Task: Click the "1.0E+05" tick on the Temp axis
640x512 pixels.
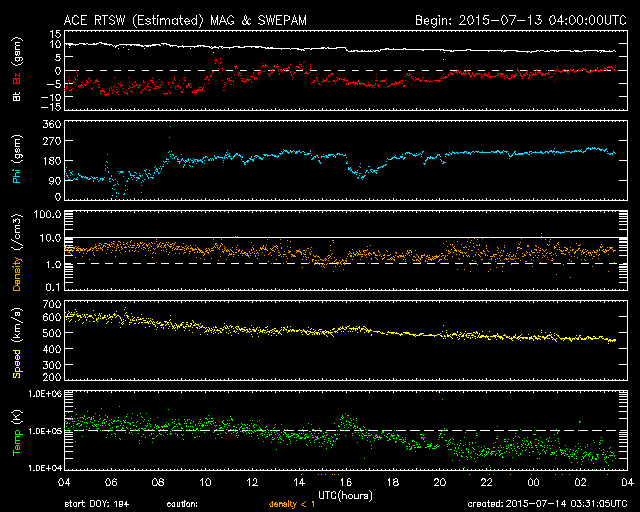Action: [x=45, y=431]
